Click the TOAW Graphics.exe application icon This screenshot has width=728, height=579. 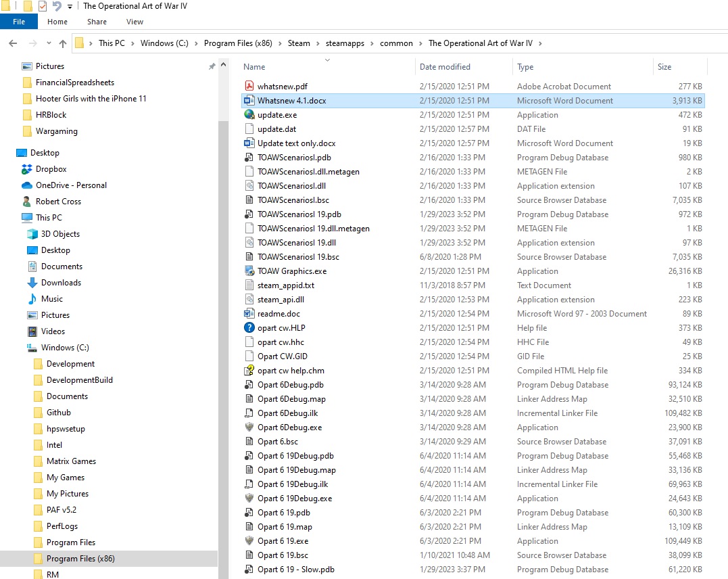(x=249, y=271)
